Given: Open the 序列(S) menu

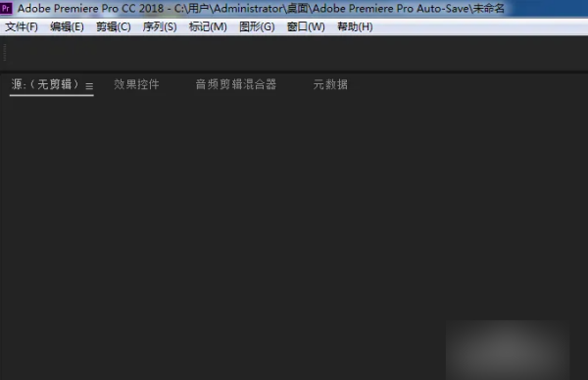Looking at the screenshot, I should point(160,26).
